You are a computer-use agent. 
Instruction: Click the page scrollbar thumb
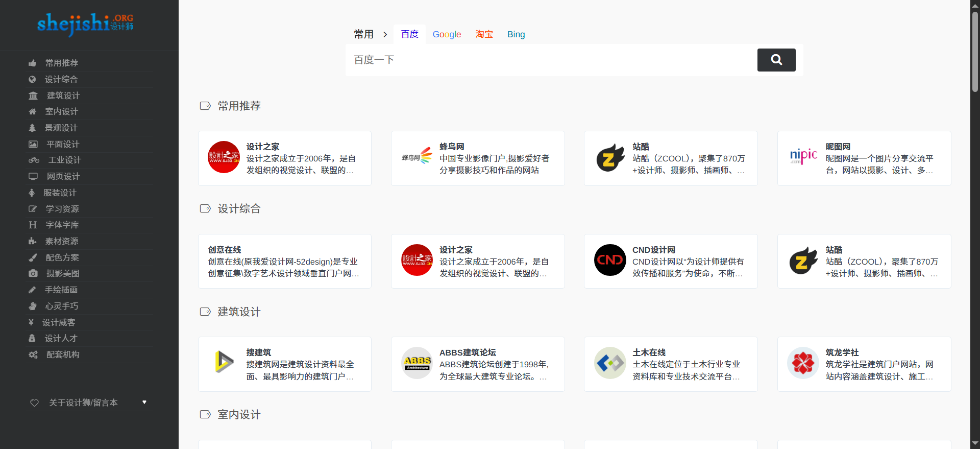pos(975,51)
